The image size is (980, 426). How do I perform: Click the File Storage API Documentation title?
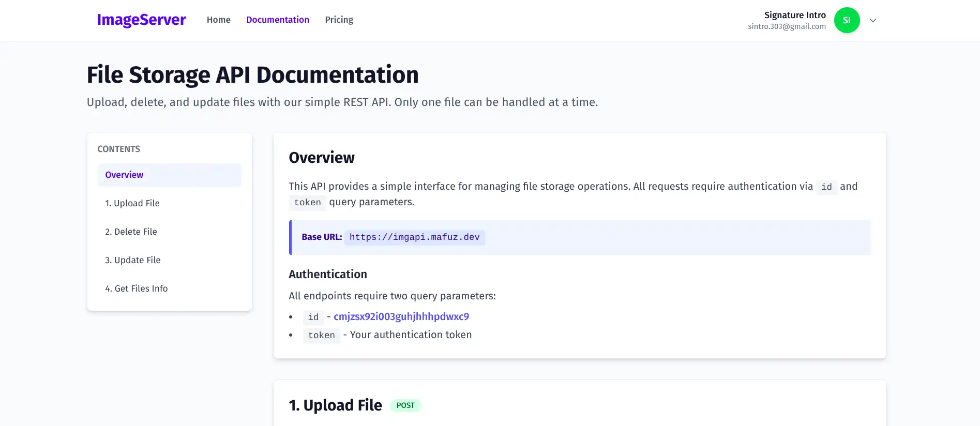(x=252, y=75)
